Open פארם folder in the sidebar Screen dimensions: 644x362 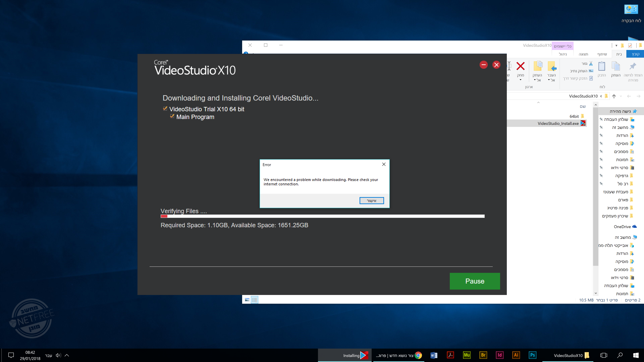click(626, 200)
